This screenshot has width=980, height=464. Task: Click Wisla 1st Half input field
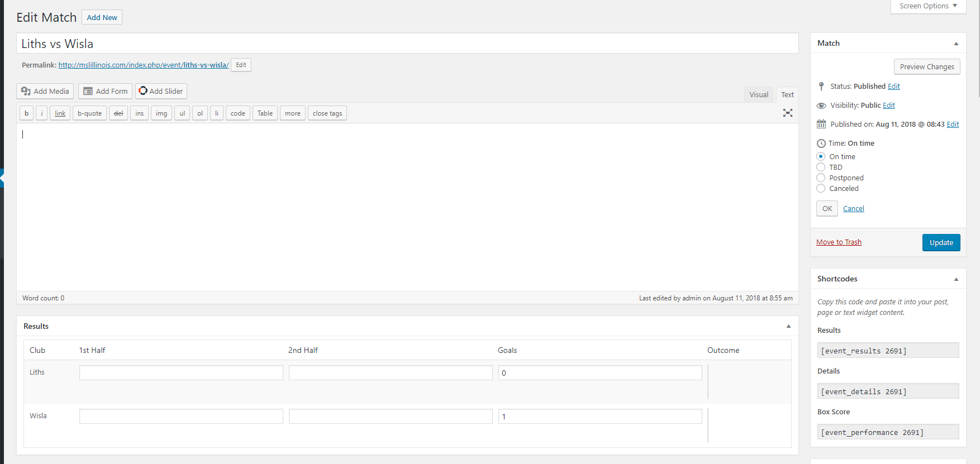181,416
